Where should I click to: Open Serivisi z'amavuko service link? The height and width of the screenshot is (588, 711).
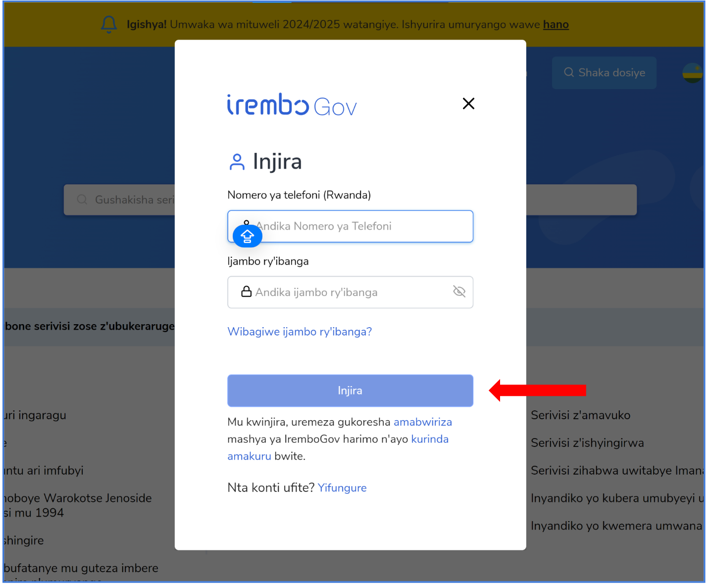point(580,415)
